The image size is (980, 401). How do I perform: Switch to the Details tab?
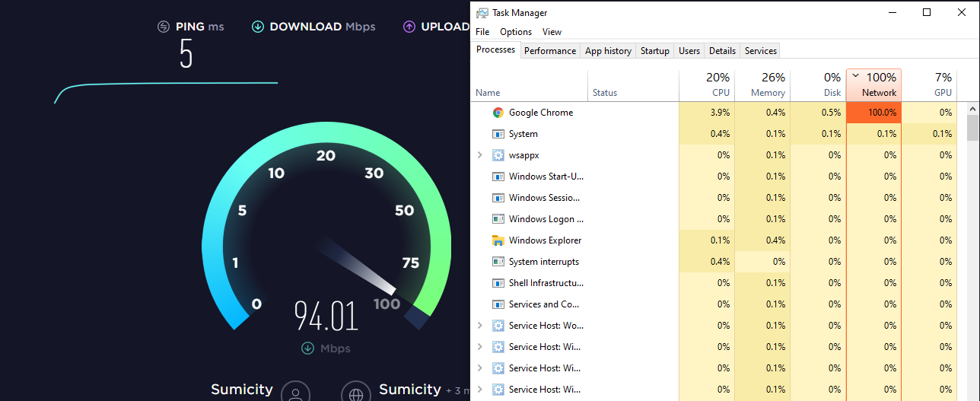[x=722, y=51]
